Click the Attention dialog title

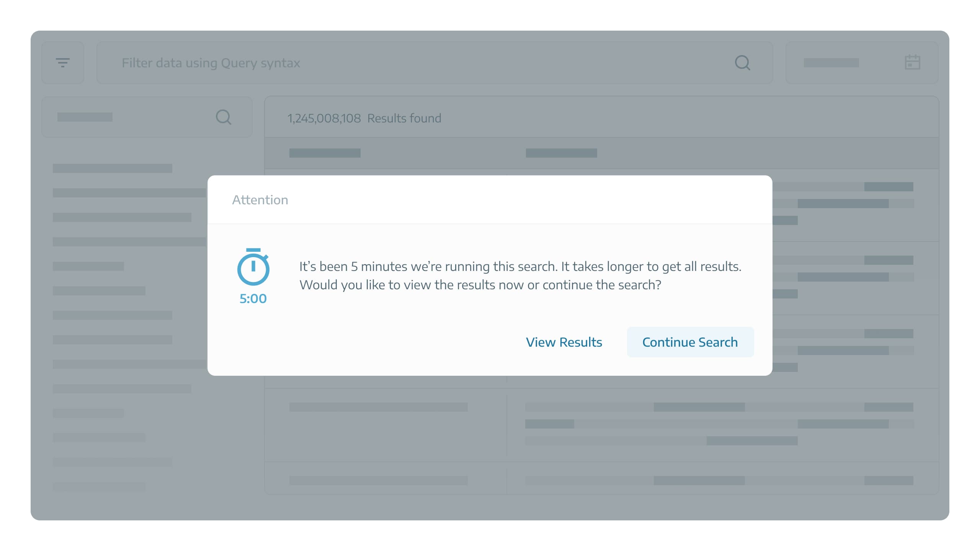pyautogui.click(x=260, y=200)
